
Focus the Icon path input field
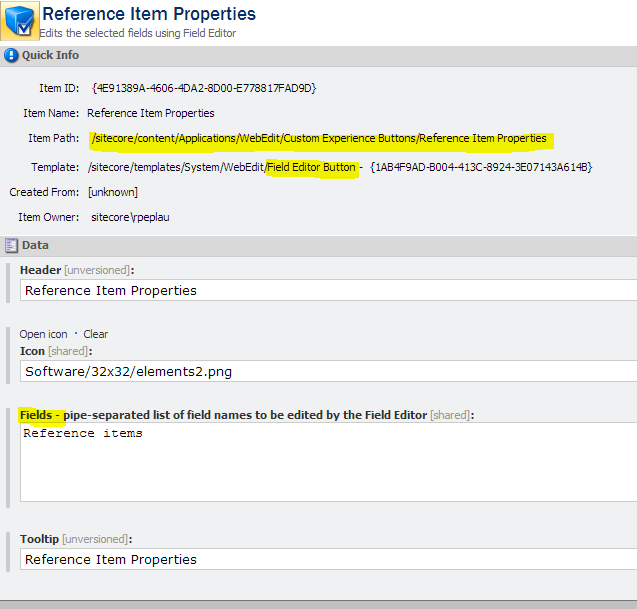pyautogui.click(x=328, y=371)
